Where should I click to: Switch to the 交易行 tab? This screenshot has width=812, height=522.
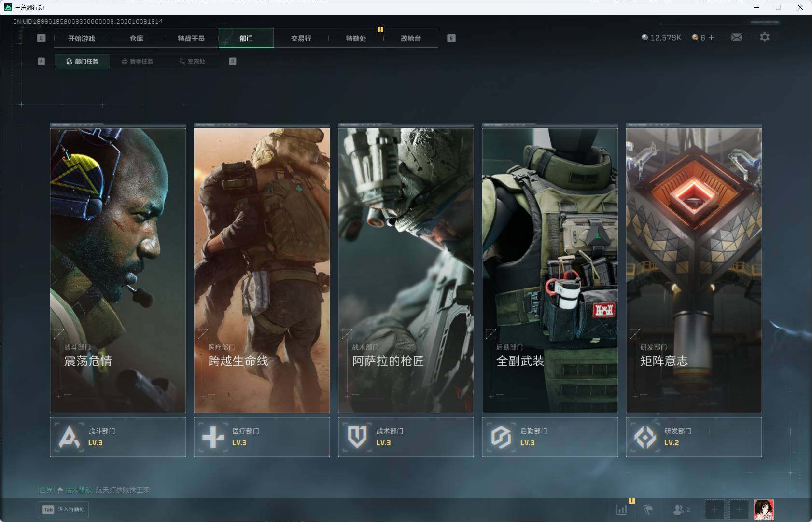(x=301, y=38)
